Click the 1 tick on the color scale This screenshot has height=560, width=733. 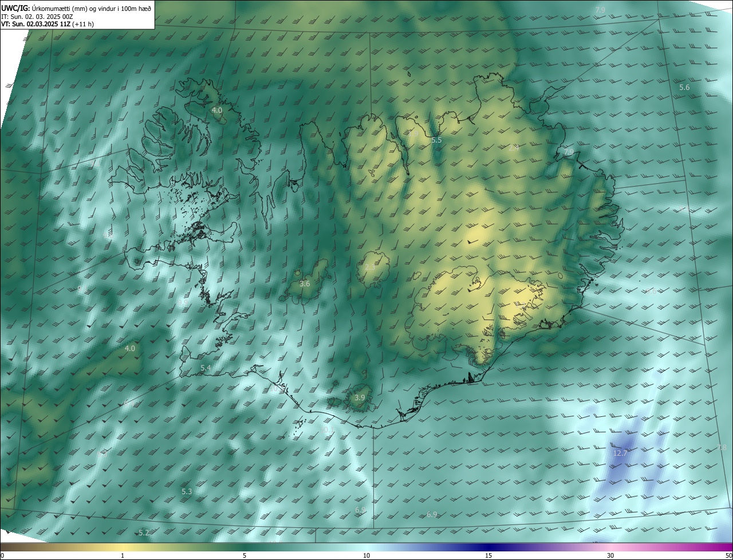pos(123,555)
